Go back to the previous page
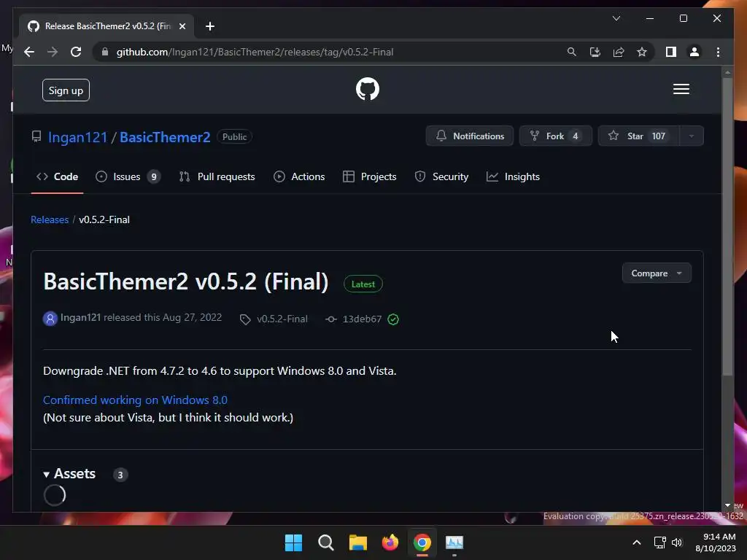This screenshot has height=560, width=747. (x=29, y=52)
